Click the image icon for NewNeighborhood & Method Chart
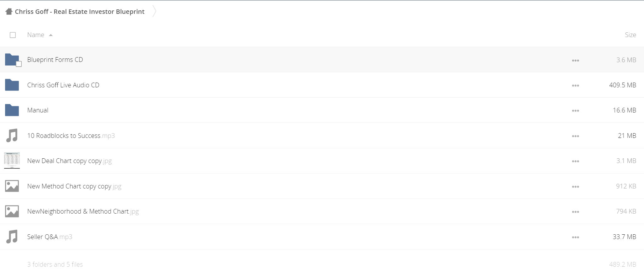 [12, 211]
